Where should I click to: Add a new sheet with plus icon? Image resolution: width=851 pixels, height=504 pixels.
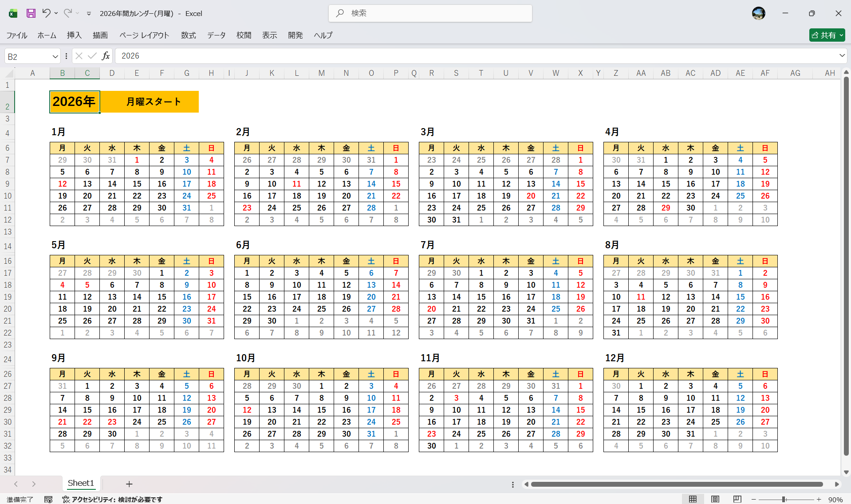click(129, 484)
